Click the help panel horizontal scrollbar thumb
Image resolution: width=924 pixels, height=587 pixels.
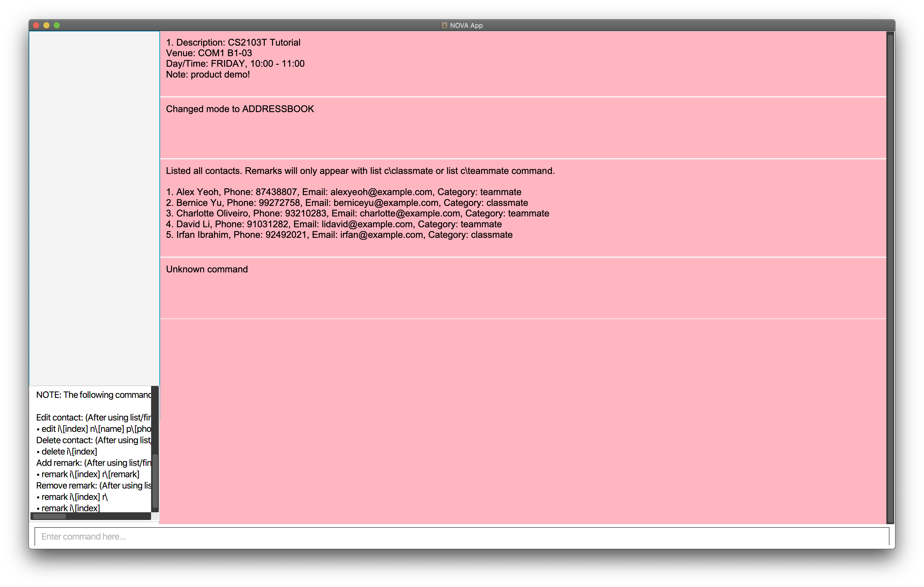click(49, 516)
